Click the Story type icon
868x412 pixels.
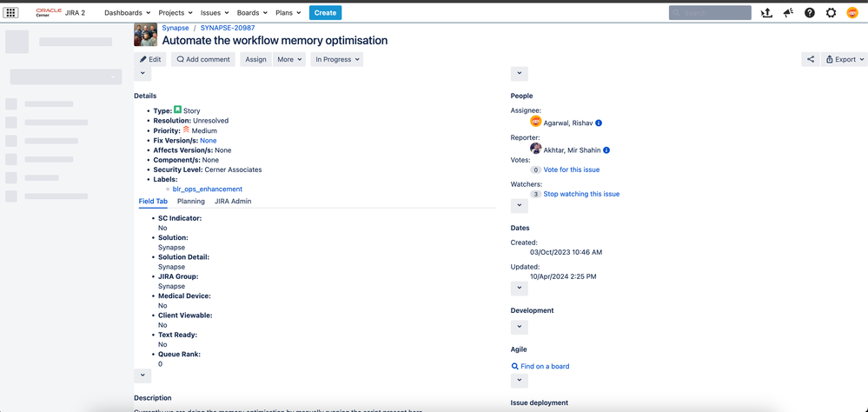178,110
